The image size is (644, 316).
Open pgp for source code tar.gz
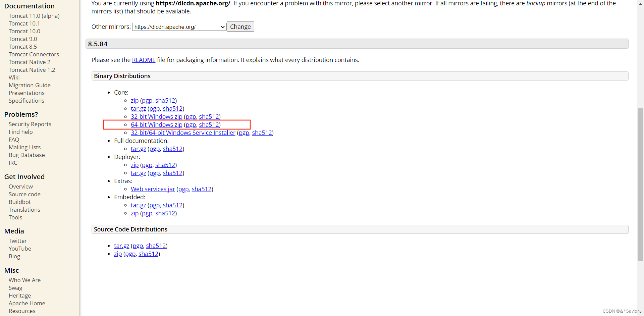(138, 246)
